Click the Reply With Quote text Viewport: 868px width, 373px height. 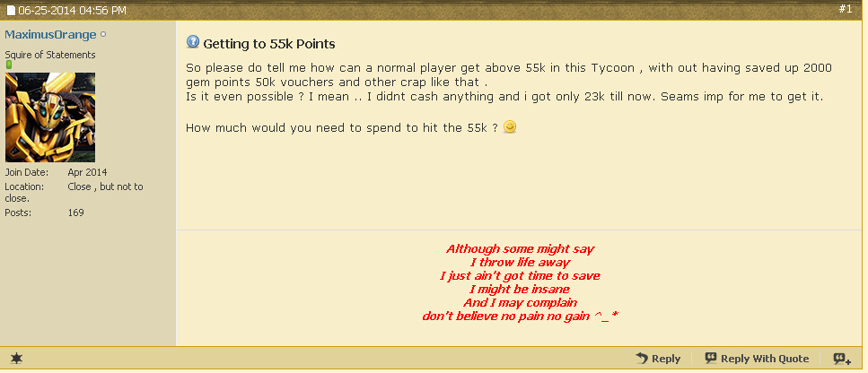(765, 359)
